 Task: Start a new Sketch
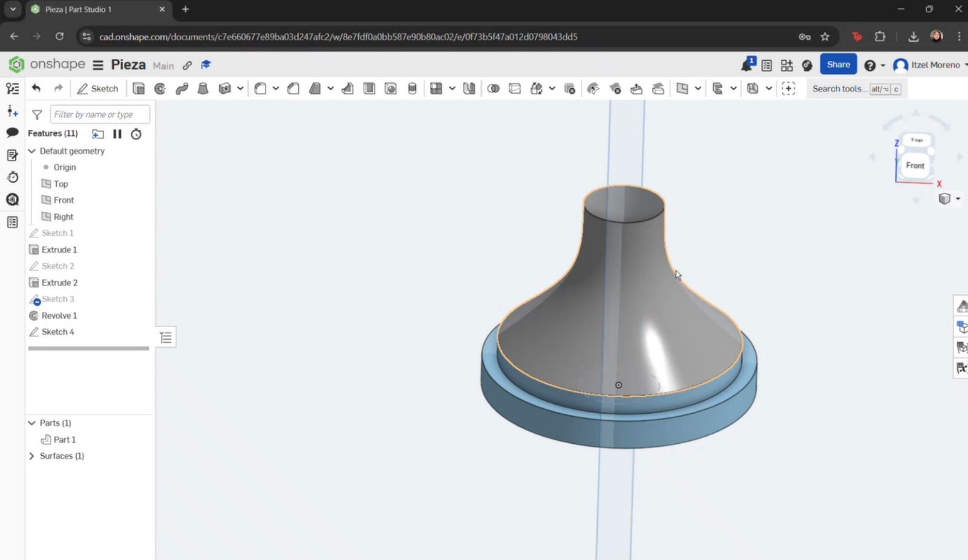point(97,88)
